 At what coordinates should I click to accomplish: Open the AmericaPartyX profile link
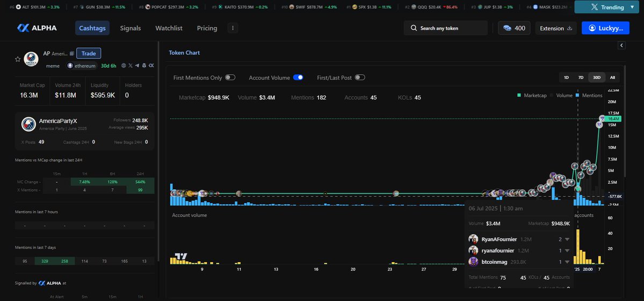(58, 121)
